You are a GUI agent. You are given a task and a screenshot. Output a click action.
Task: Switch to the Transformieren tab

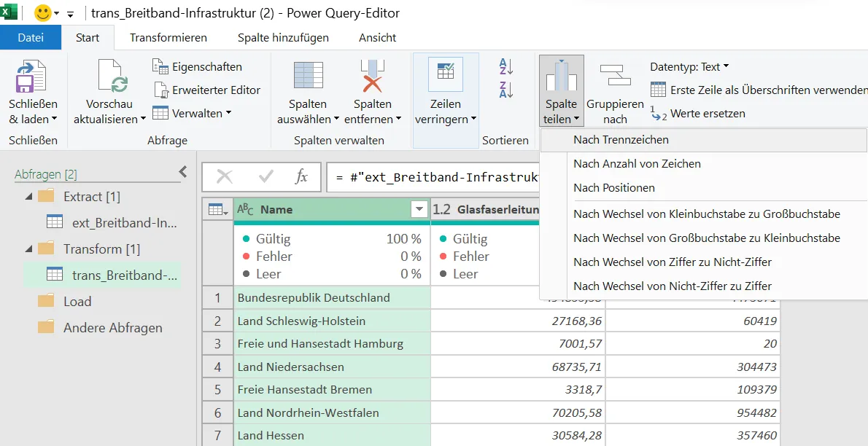(x=168, y=38)
